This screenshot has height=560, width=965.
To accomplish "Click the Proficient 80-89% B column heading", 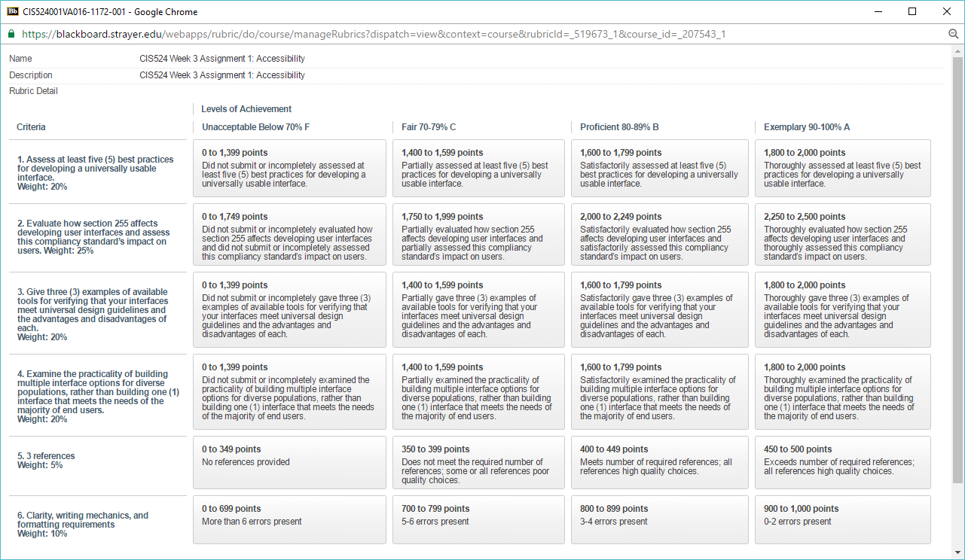I will [x=619, y=127].
